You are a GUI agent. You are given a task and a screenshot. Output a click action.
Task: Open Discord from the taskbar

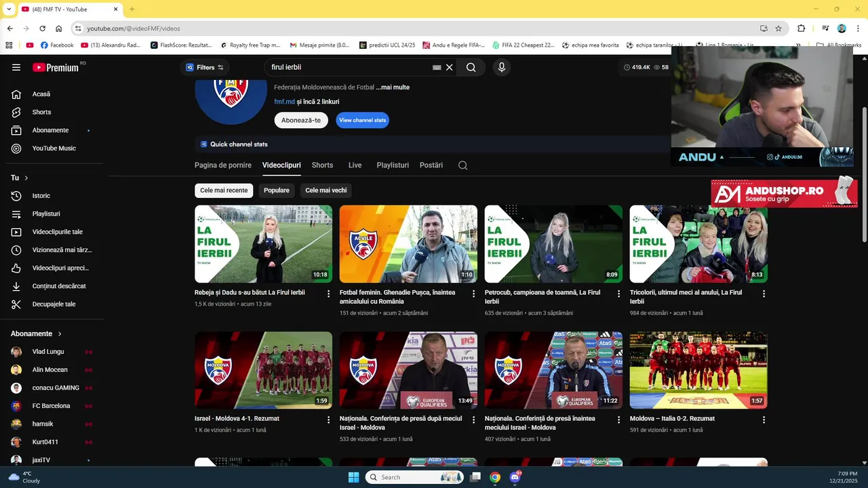pyautogui.click(x=515, y=477)
